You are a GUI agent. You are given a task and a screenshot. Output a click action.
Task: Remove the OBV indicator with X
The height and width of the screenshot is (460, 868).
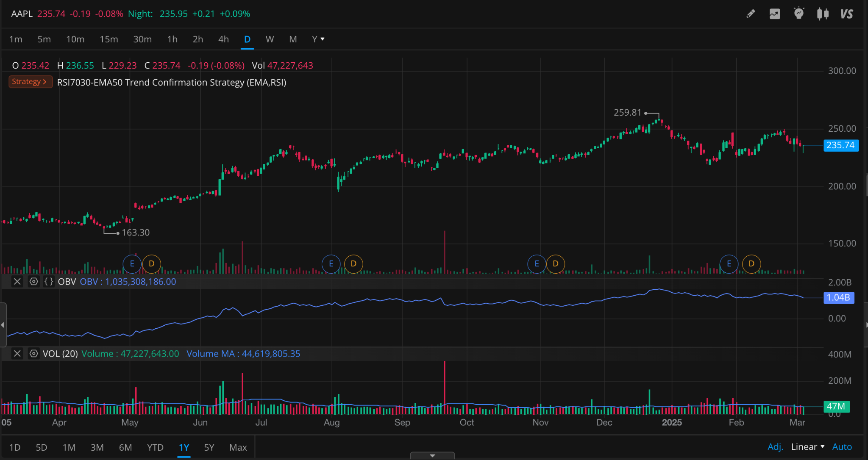tap(17, 282)
